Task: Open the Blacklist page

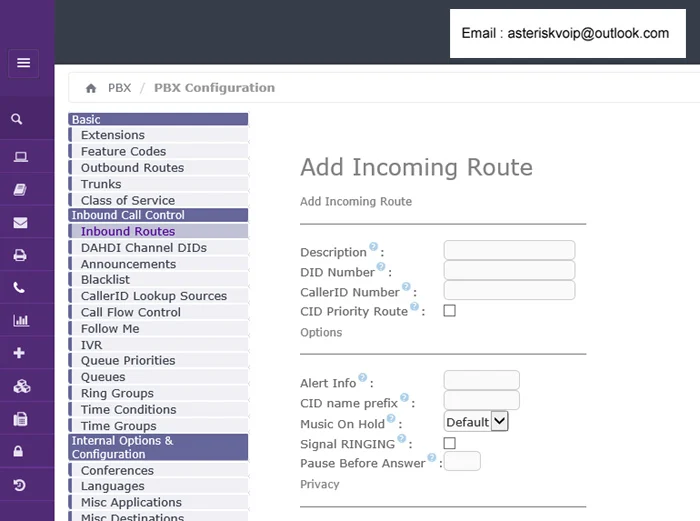Action: tap(158, 279)
